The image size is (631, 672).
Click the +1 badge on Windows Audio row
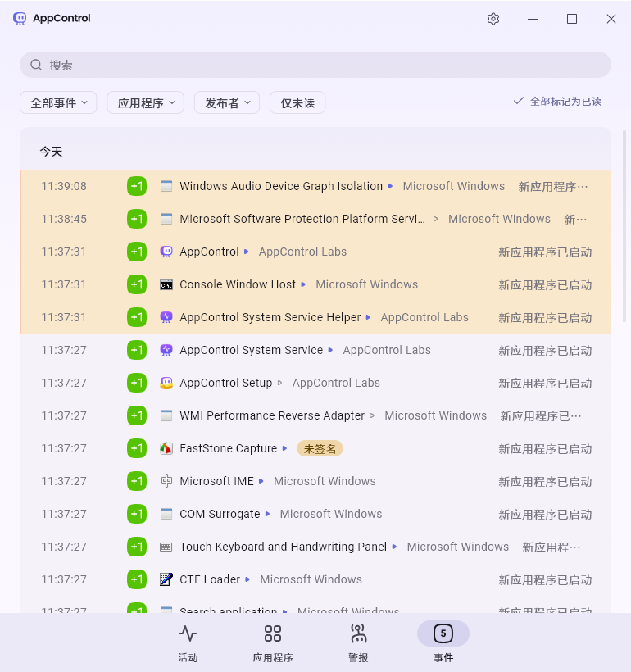coord(137,186)
